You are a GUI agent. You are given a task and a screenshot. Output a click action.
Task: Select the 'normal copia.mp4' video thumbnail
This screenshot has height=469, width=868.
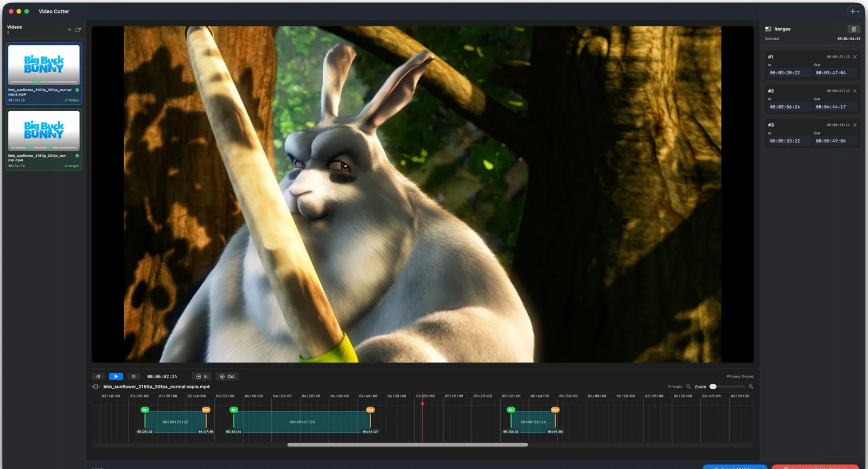44,65
